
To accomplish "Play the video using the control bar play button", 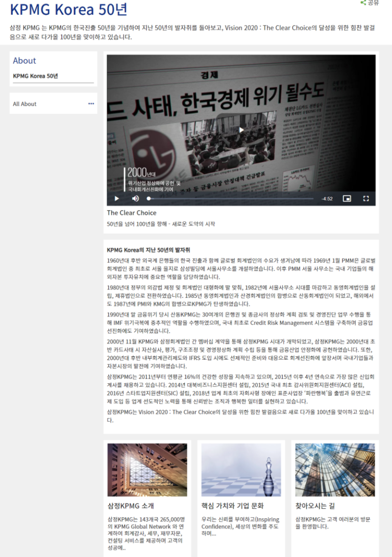I will pyautogui.click(x=117, y=199).
